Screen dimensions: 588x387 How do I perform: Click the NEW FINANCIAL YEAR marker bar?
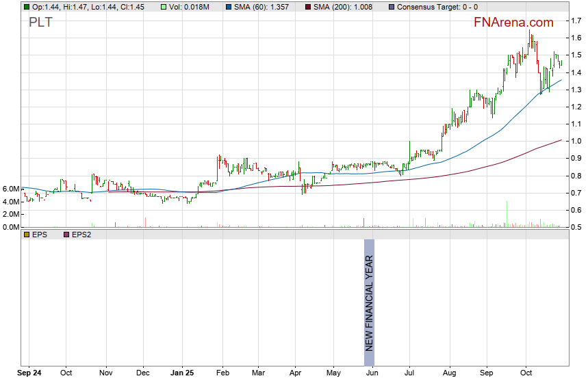(x=369, y=302)
